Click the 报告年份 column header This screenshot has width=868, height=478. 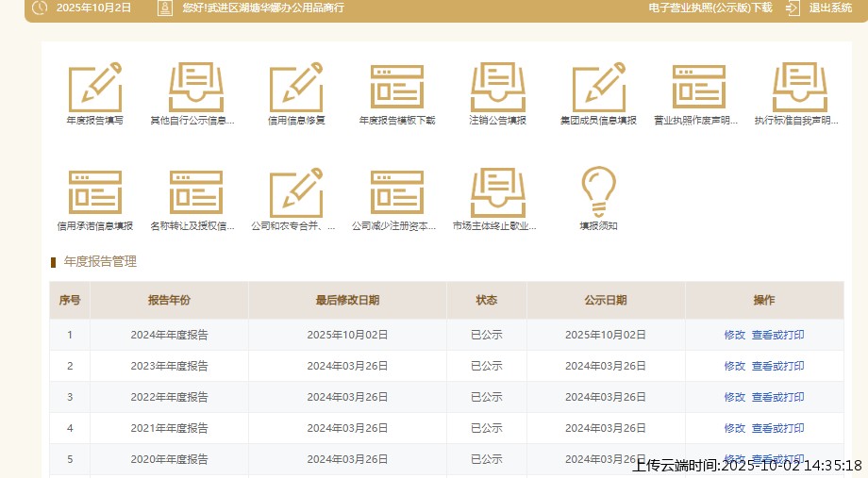[169, 301]
